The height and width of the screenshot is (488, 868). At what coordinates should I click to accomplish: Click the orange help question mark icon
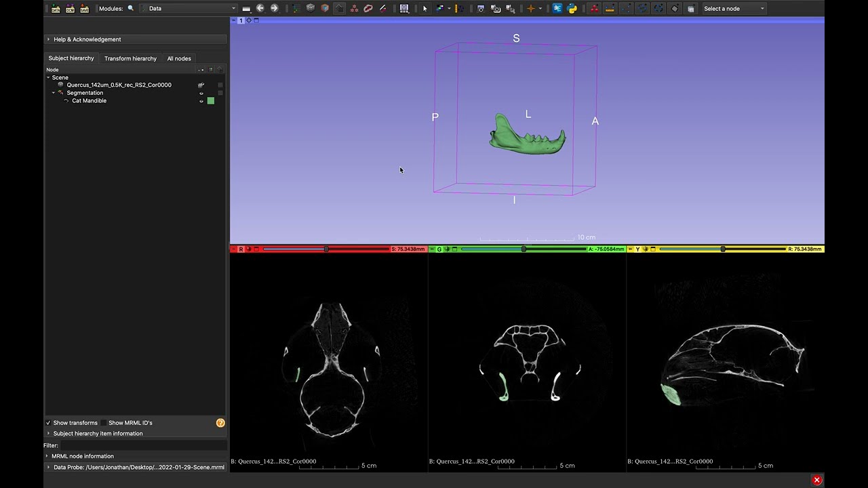pos(220,423)
